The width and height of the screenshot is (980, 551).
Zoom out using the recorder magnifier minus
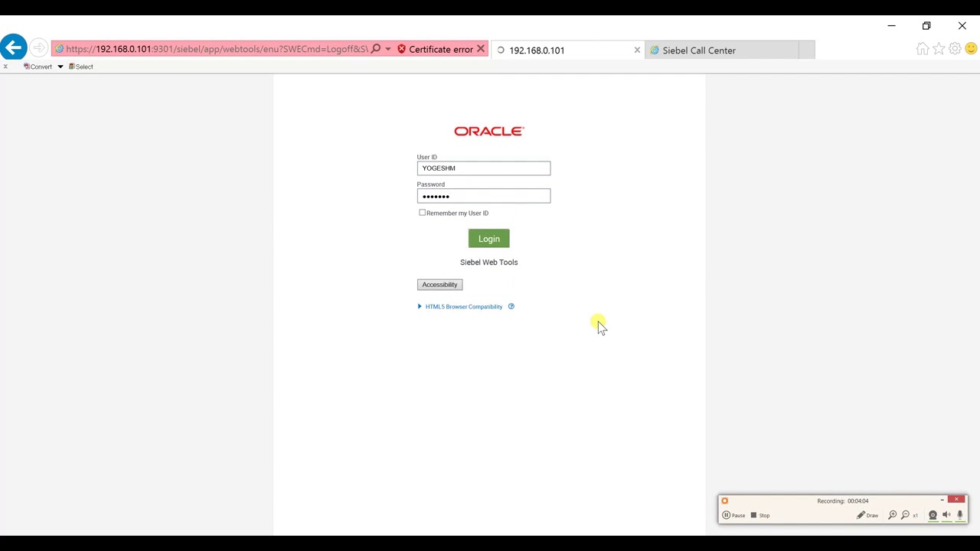click(x=905, y=515)
